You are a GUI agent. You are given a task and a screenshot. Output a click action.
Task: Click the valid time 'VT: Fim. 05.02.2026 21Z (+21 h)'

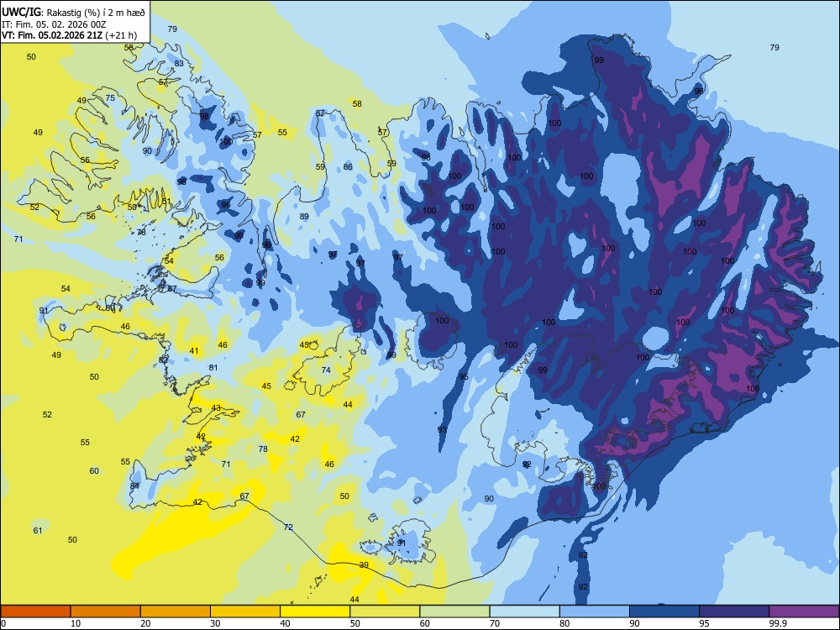[x=69, y=36]
